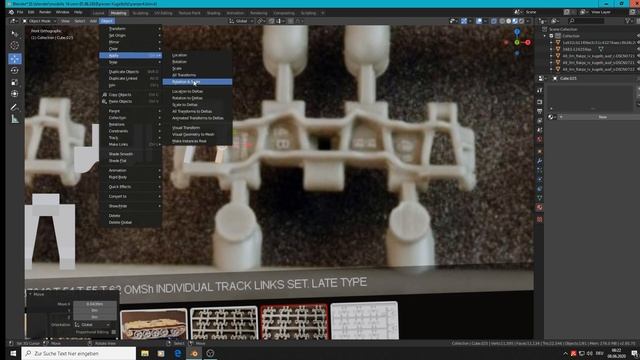Open the Global transform orientation dropdown in header

(x=241, y=21)
